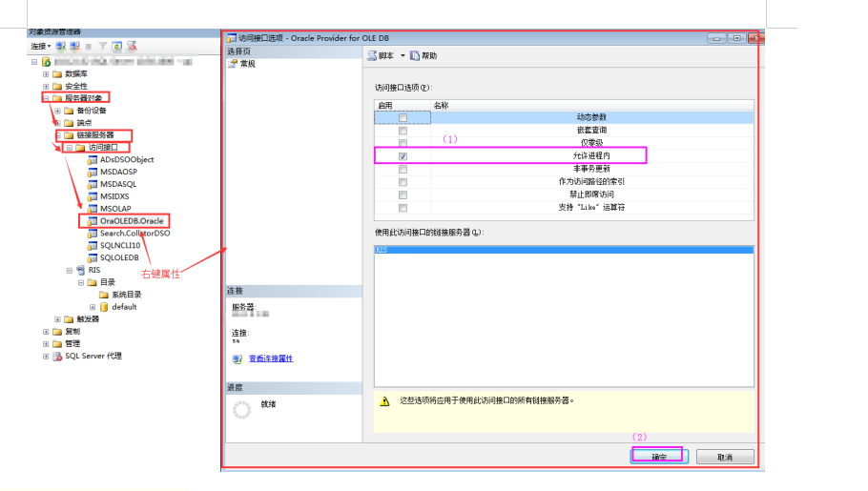
Task: Click the 帮助 help icon in dialog toolbar
Action: pos(415,55)
